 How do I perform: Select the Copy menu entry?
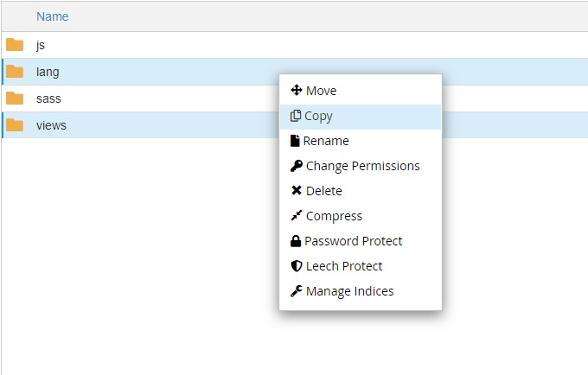(319, 116)
